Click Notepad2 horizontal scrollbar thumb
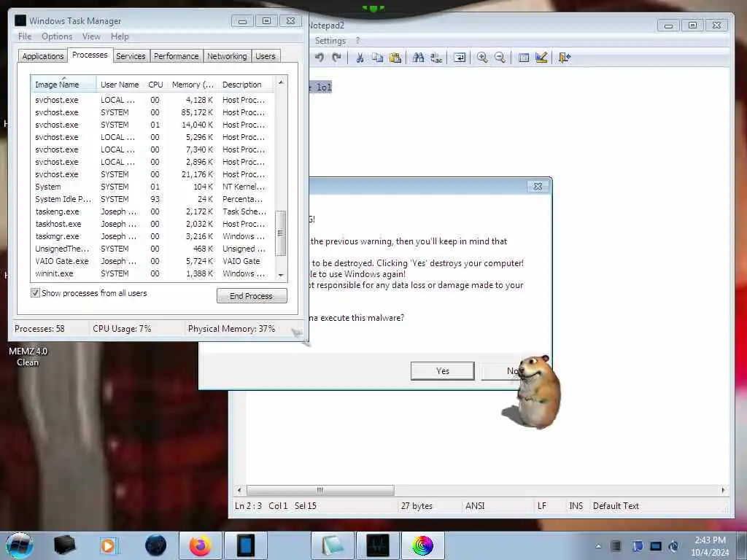This screenshot has width=747, height=560. (x=320, y=490)
